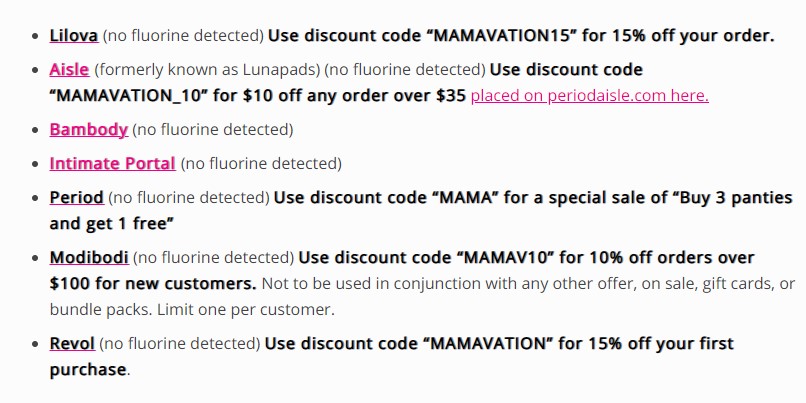Click the word 'purchase' in the Revol entry

coord(87,370)
